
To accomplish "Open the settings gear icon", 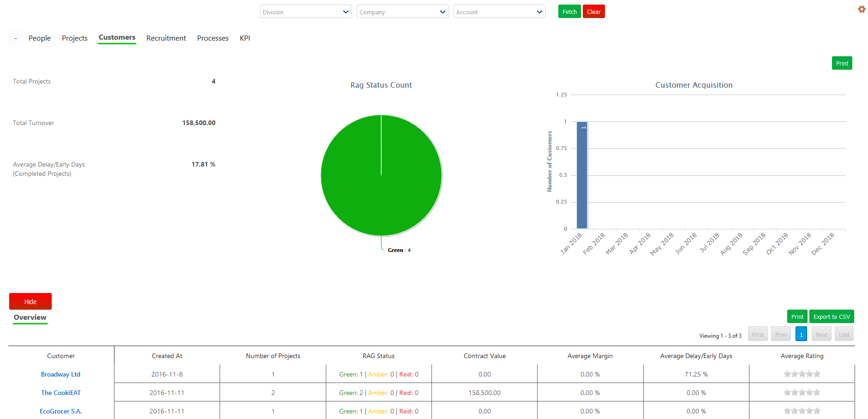I will (861, 9).
